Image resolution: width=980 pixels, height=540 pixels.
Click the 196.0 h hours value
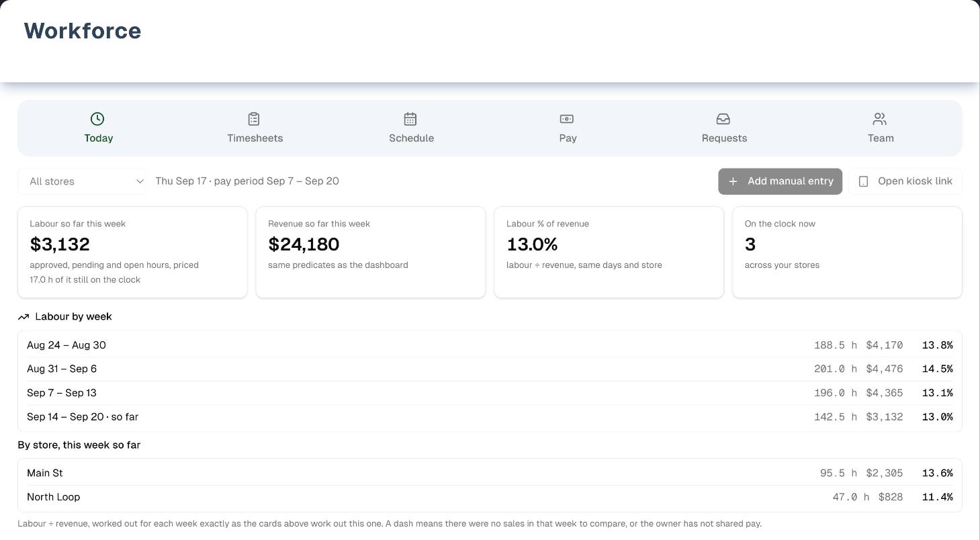point(836,393)
